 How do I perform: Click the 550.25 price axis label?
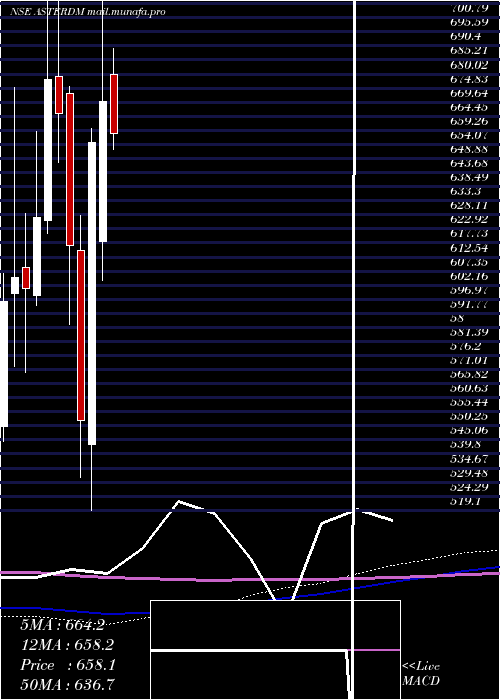coord(470,416)
